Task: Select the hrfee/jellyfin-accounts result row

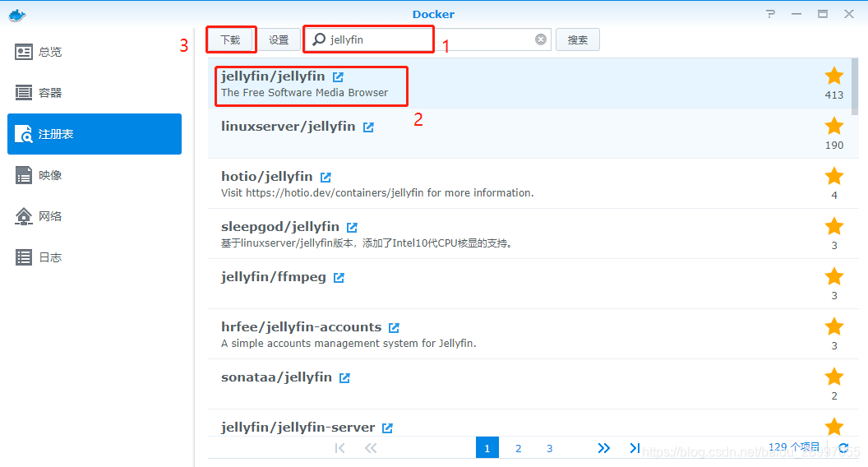Action: pos(529,334)
